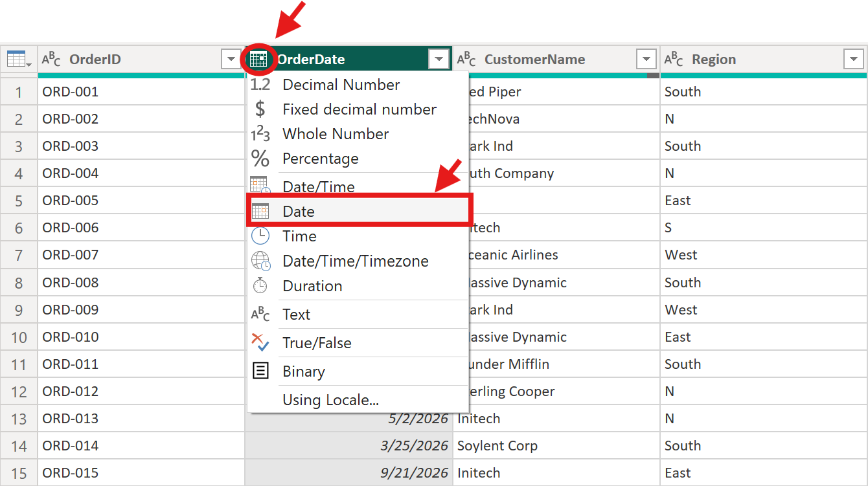The width and height of the screenshot is (868, 486).
Task: Click the Initech cell in row 15
Action: (x=556, y=473)
